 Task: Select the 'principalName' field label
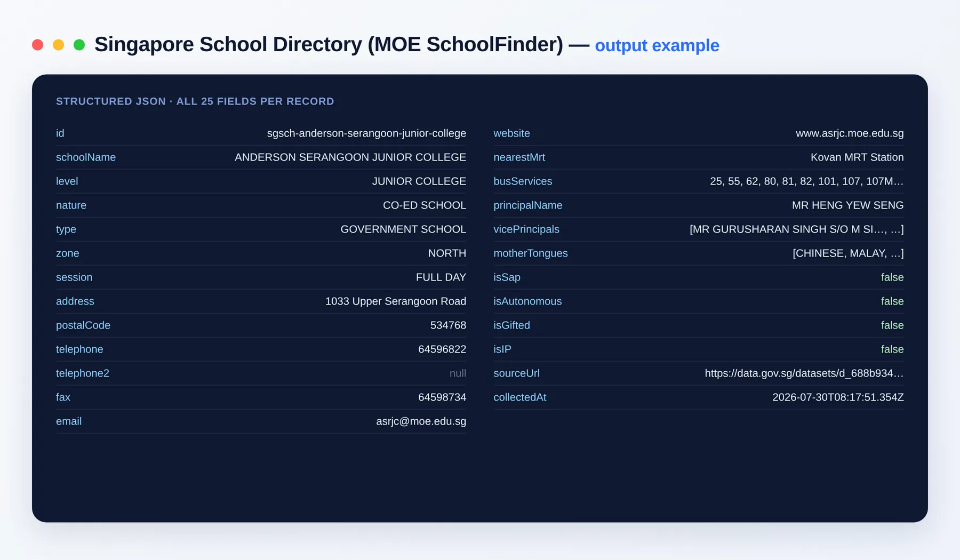pos(528,205)
